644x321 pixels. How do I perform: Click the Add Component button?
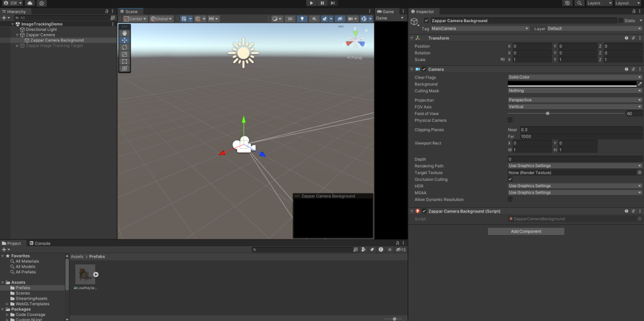coord(526,231)
